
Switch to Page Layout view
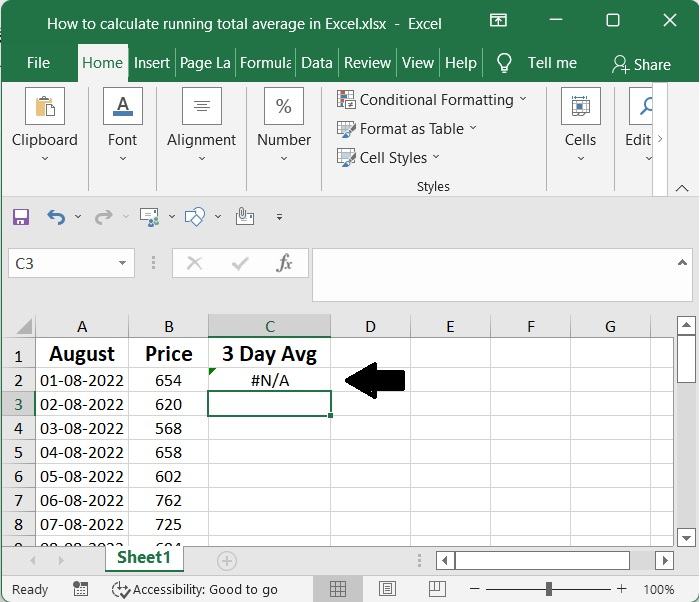tap(387, 589)
